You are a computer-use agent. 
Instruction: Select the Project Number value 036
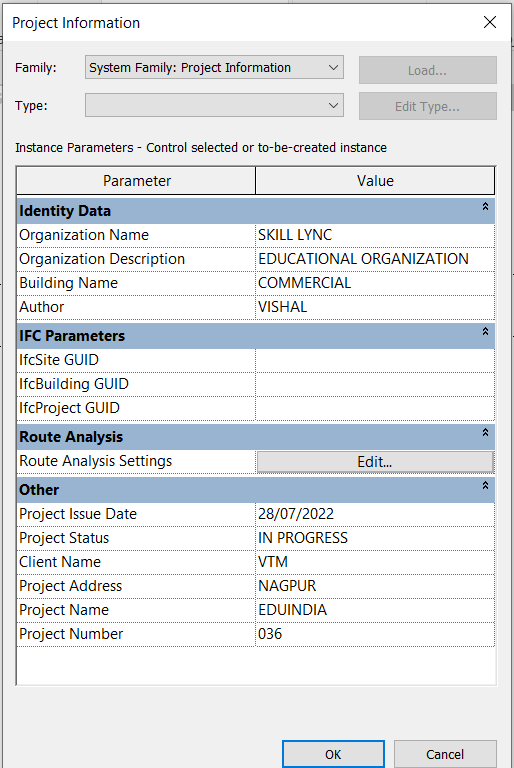tap(375, 634)
